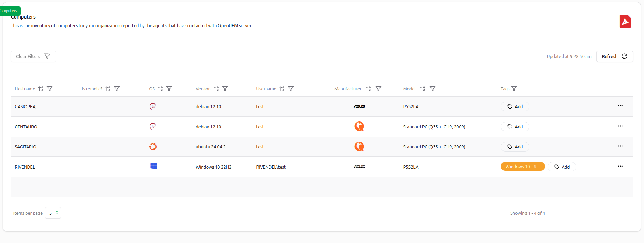The height and width of the screenshot is (243, 644).
Task: Open actions menu for CASIOPEA row
Action: (x=620, y=106)
